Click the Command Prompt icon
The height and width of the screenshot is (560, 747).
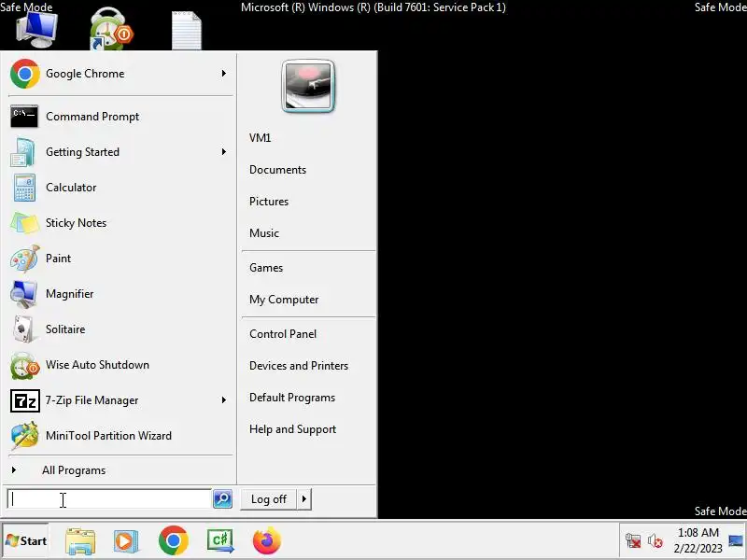pyautogui.click(x=24, y=116)
